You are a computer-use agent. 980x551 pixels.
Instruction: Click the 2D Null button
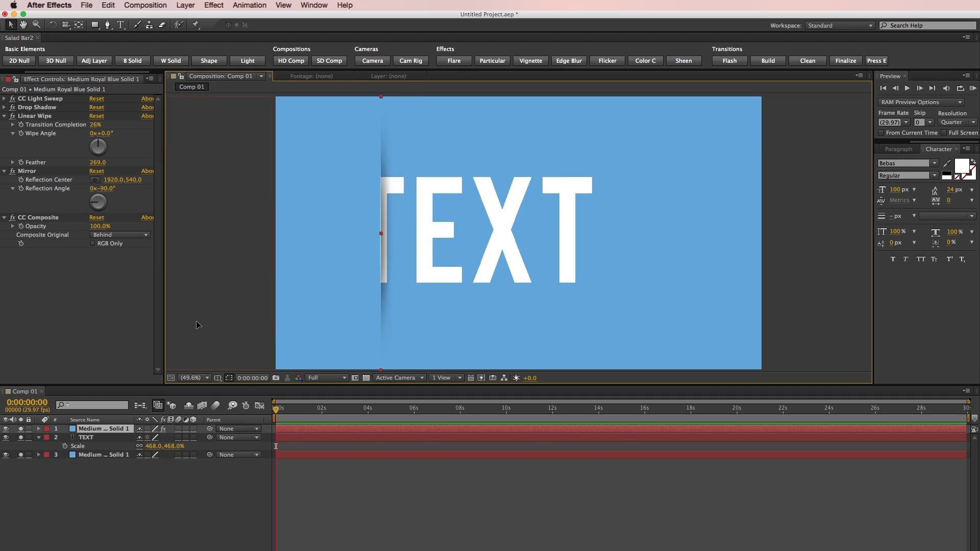pyautogui.click(x=19, y=61)
